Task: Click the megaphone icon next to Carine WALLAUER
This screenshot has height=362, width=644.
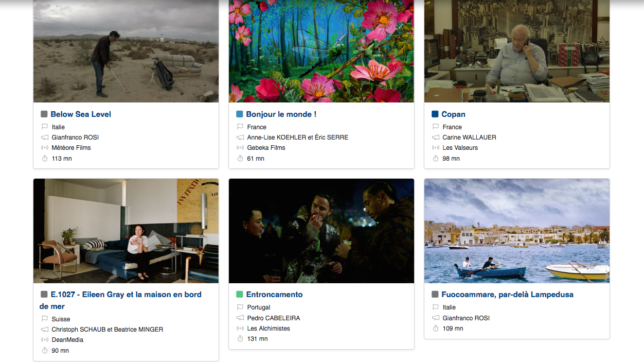Action: pyautogui.click(x=436, y=137)
